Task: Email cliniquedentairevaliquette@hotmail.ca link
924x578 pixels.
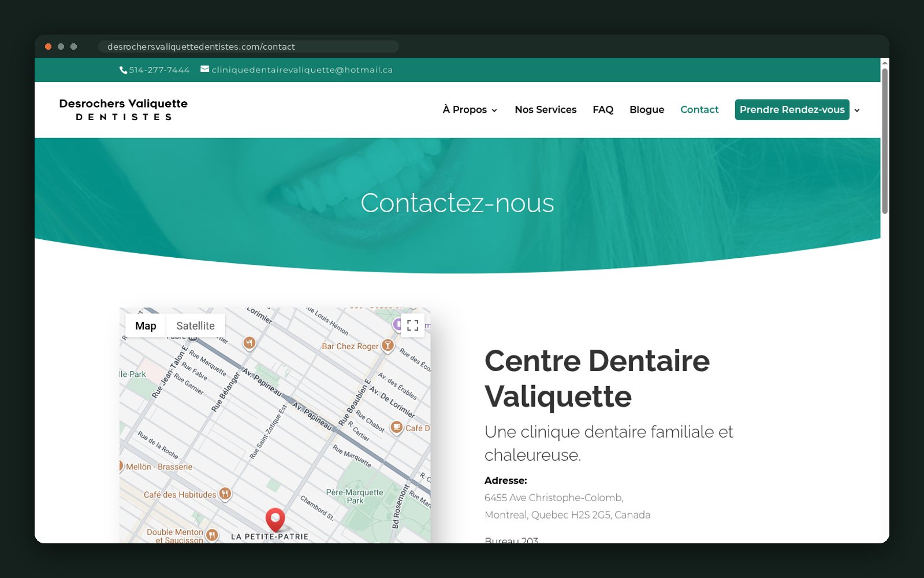Action: pyautogui.click(x=302, y=70)
